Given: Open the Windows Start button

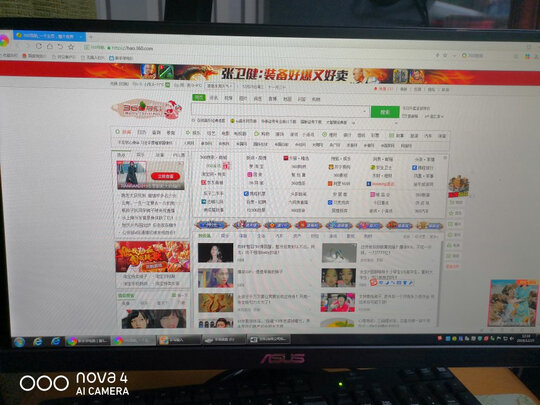Looking at the screenshot, I should click(x=19, y=342).
